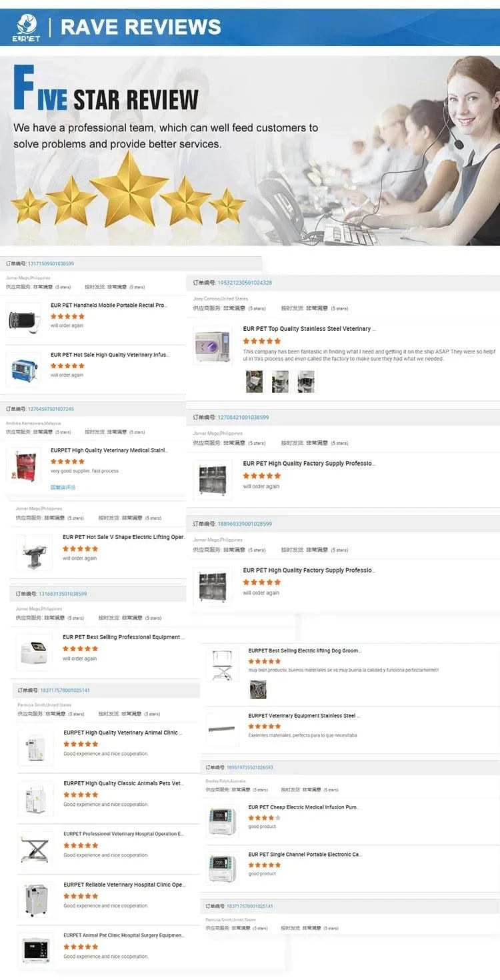Click the red veterinary cage product thumbnail
The height and width of the screenshot is (980, 500).
23,465
